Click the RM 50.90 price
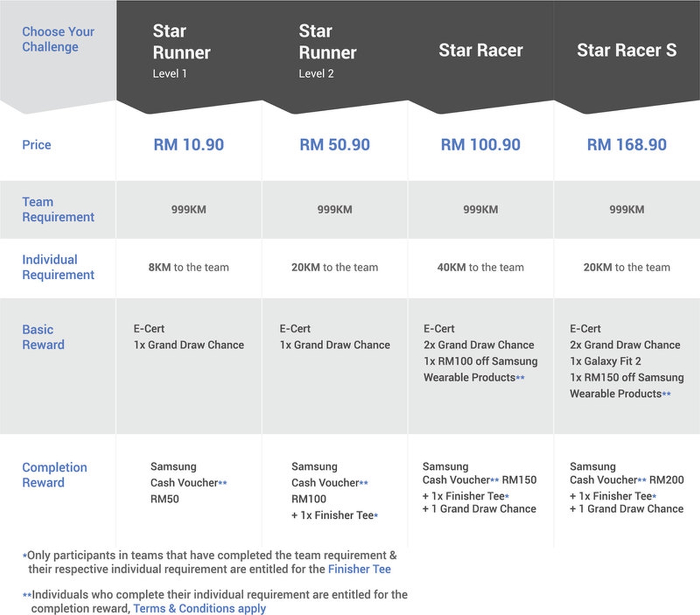The height and width of the screenshot is (615, 700). pos(335,145)
